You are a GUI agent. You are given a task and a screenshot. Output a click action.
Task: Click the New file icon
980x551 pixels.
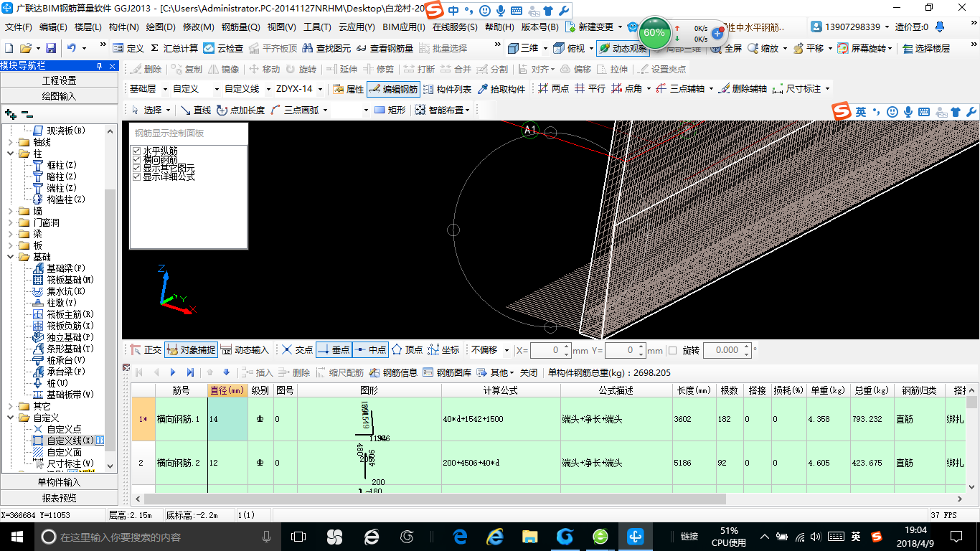[x=9, y=48]
